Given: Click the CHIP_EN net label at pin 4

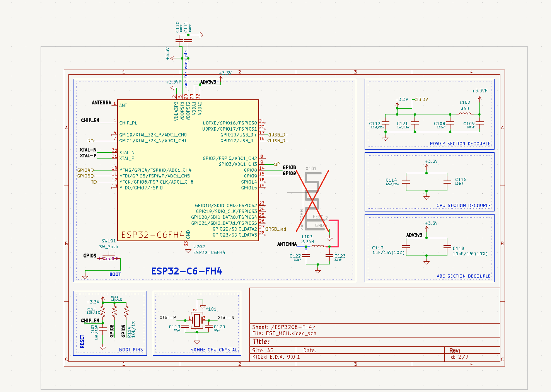Looking at the screenshot, I should point(90,120).
